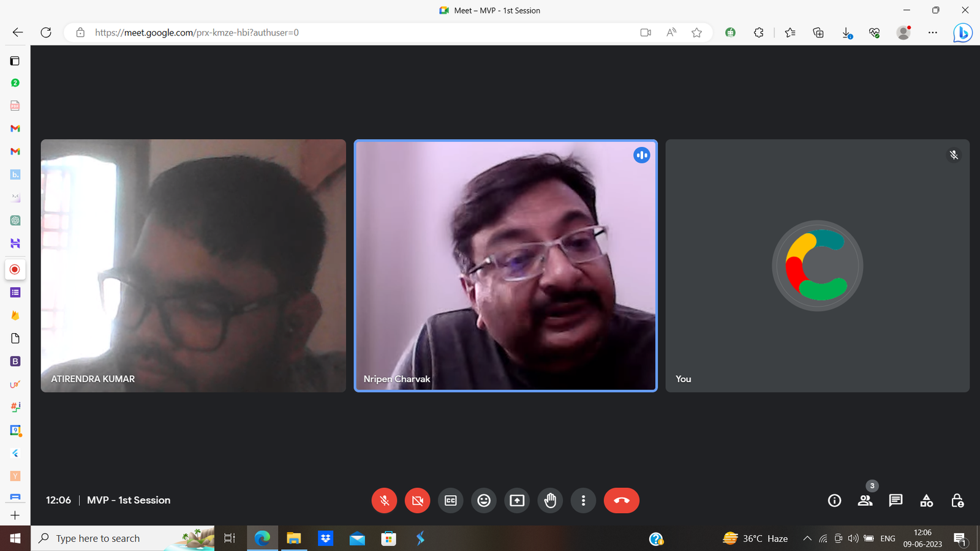Open Edge Favorites list
The image size is (980, 551).
[x=790, y=32]
